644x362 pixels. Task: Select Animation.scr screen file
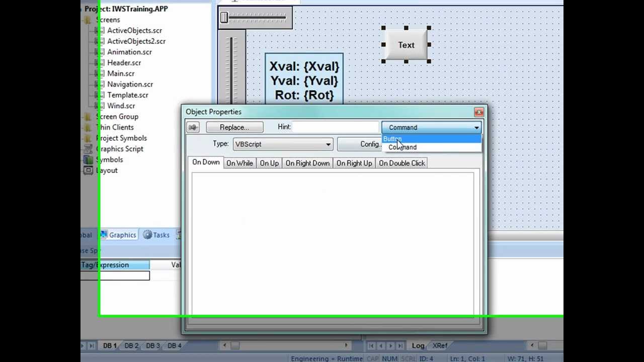click(129, 52)
